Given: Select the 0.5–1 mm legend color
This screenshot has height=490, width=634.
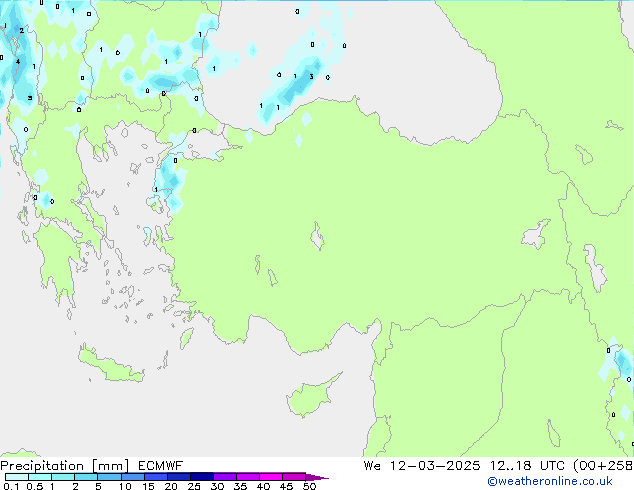Looking at the screenshot, I should (x=40, y=477).
